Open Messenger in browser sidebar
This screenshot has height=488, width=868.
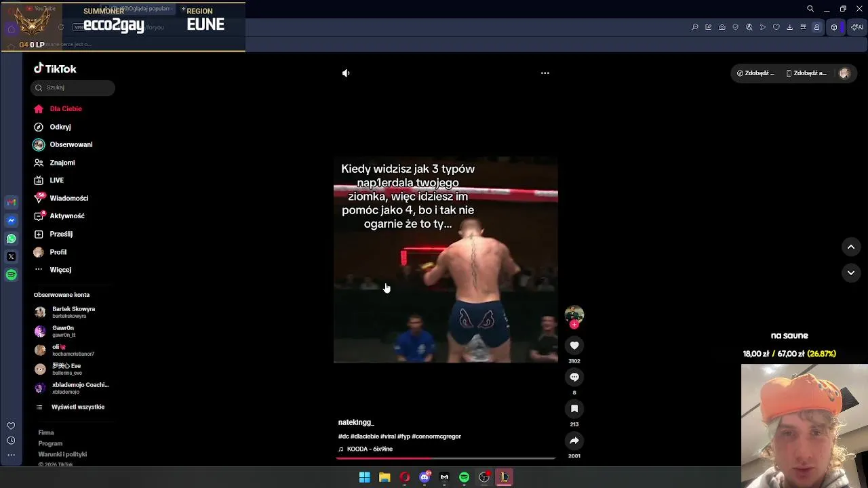(x=11, y=220)
